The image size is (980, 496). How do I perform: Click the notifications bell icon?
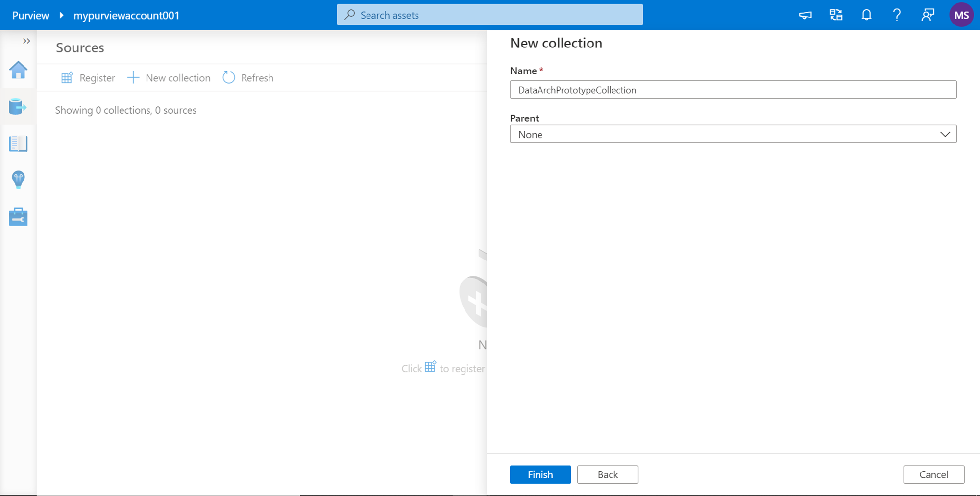pyautogui.click(x=866, y=15)
